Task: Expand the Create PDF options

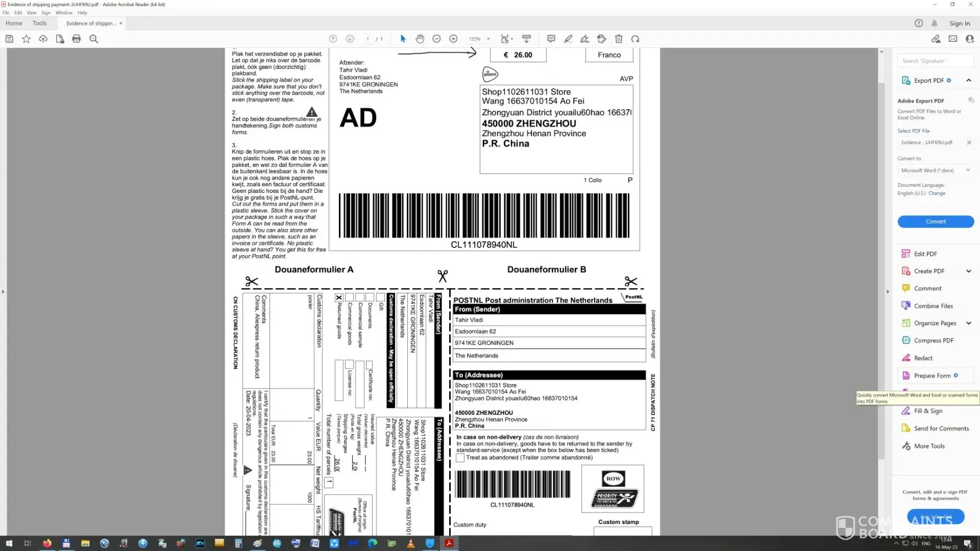Action: pos(968,271)
